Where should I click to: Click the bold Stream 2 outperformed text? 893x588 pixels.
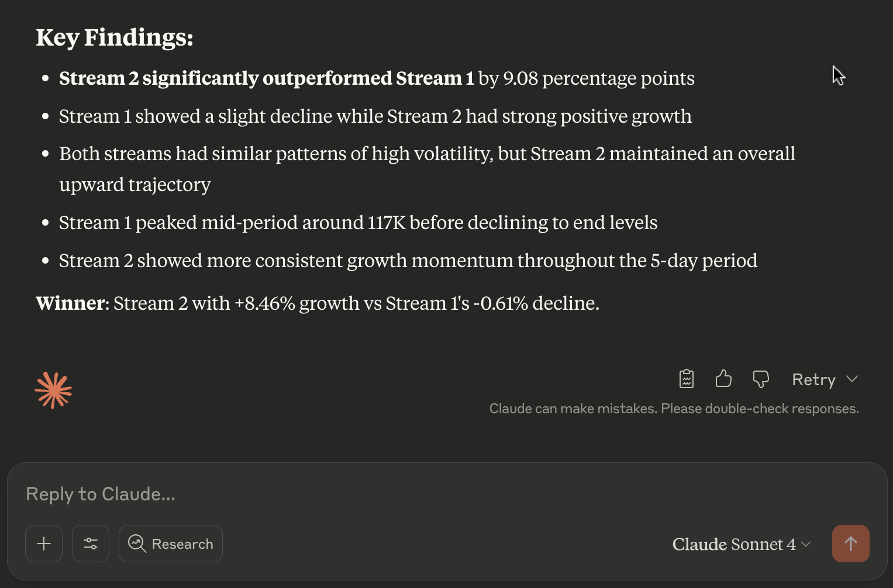(x=266, y=78)
